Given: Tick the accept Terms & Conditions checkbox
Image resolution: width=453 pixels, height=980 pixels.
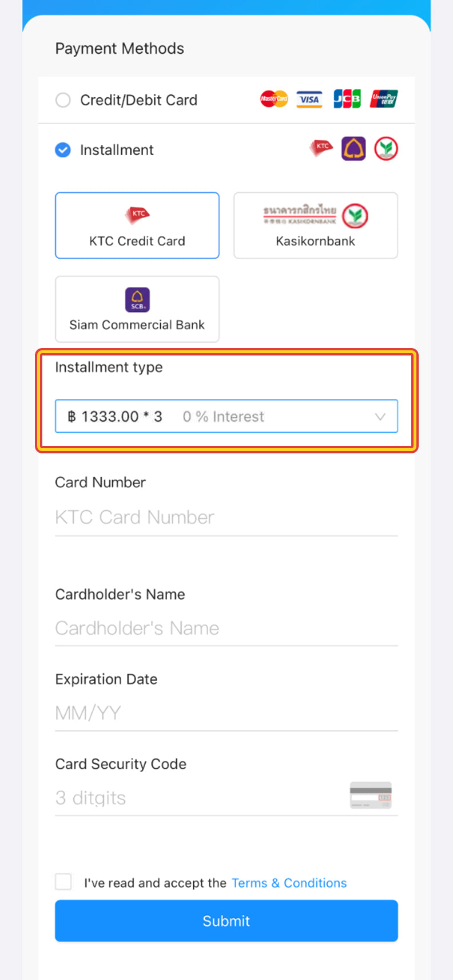Looking at the screenshot, I should pyautogui.click(x=63, y=882).
